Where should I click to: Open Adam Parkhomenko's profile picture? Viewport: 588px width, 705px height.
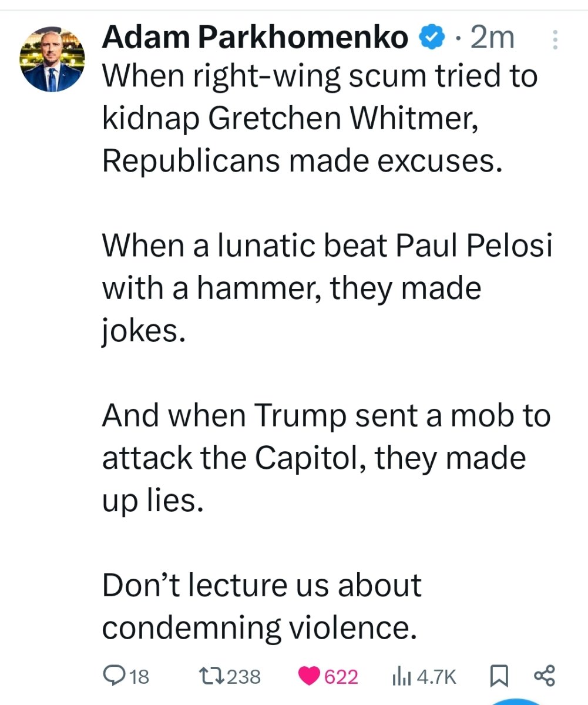[x=53, y=60]
